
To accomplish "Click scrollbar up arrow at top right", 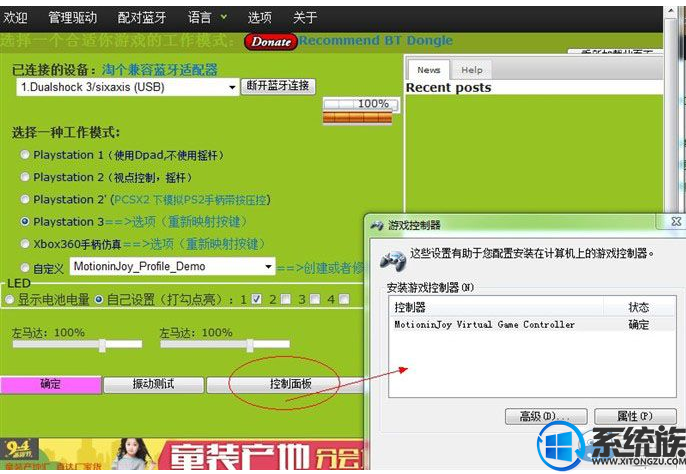I will (671, 11).
